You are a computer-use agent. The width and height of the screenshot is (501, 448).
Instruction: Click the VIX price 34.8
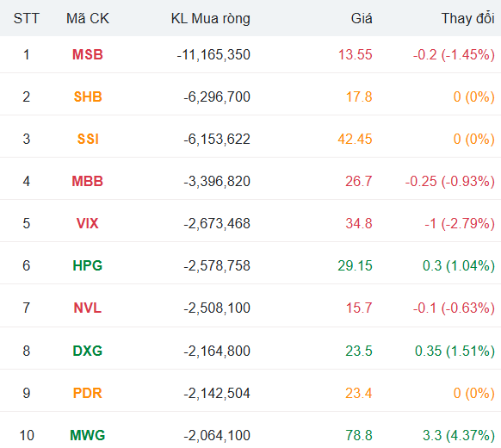pyautogui.click(x=359, y=223)
